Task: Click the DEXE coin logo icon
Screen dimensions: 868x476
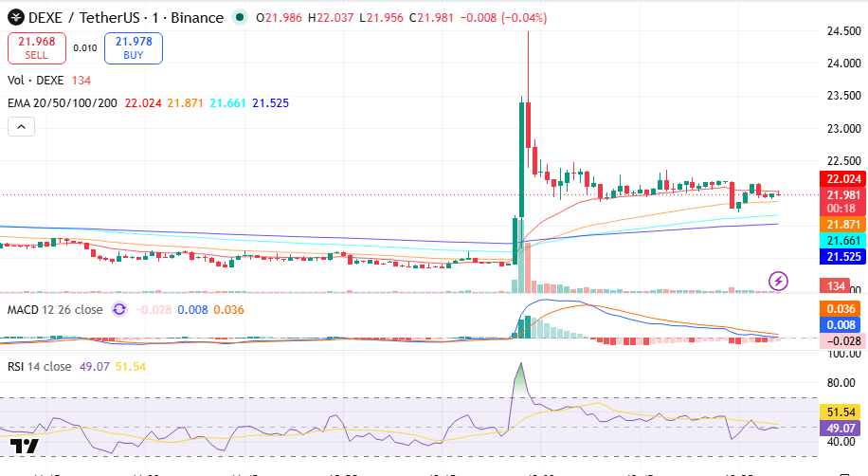Action: point(15,18)
